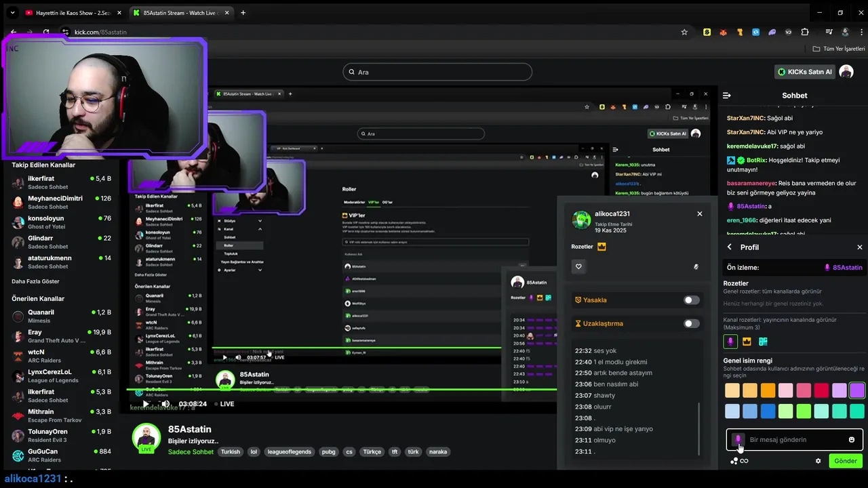868x488 pixels.
Task: Open the emoji picker in message box
Action: tap(852, 440)
